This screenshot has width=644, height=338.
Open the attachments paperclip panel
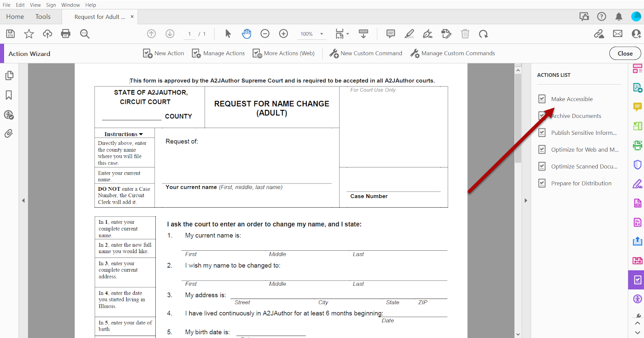tap(9, 134)
